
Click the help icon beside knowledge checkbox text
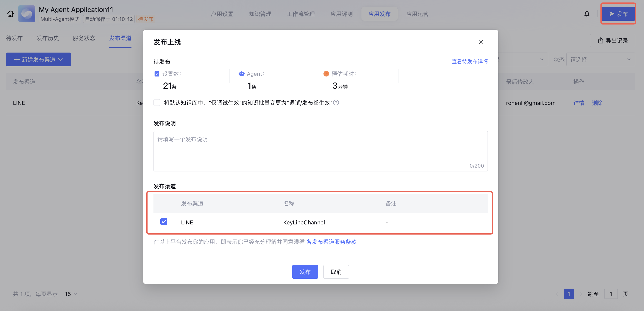pos(336,103)
